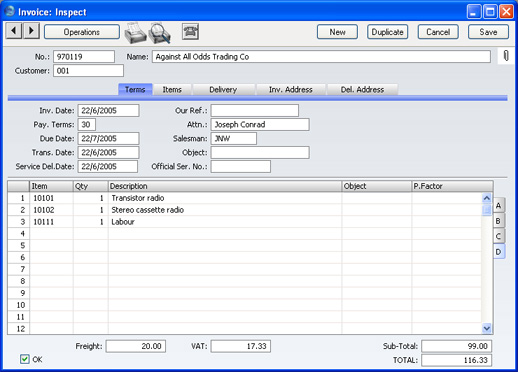Open attachments with the paperclip icon
This screenshot has height=372, width=518.
(506, 56)
